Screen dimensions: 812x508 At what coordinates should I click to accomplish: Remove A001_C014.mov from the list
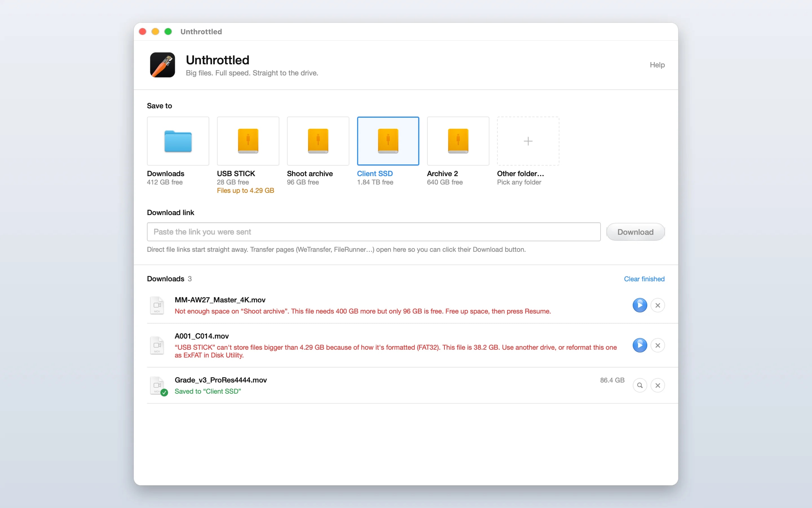[x=658, y=345]
